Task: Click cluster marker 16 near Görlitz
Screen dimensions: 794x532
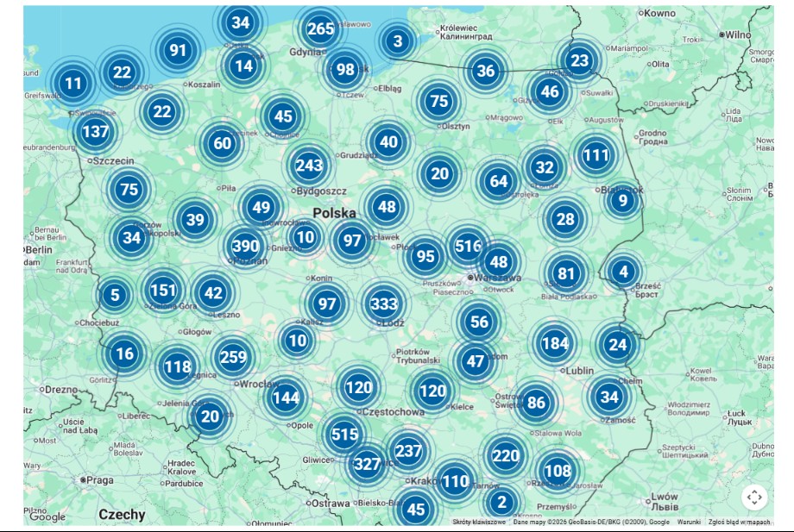Action: [x=124, y=354]
